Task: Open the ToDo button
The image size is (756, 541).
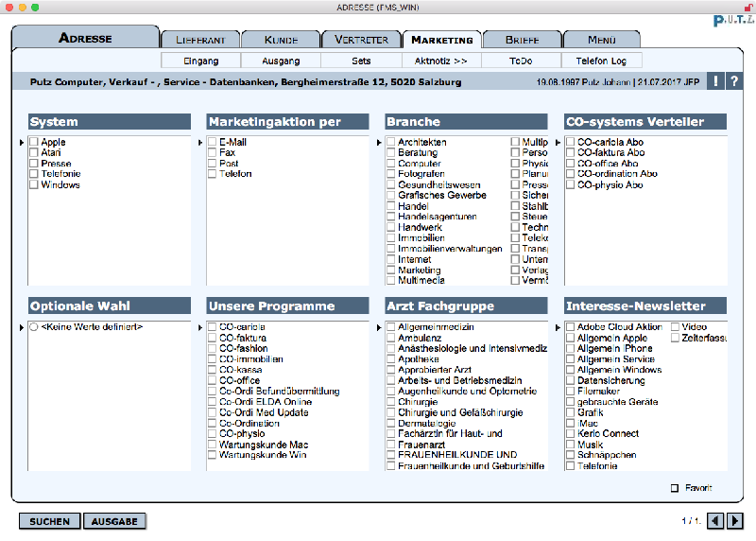Action: [521, 61]
